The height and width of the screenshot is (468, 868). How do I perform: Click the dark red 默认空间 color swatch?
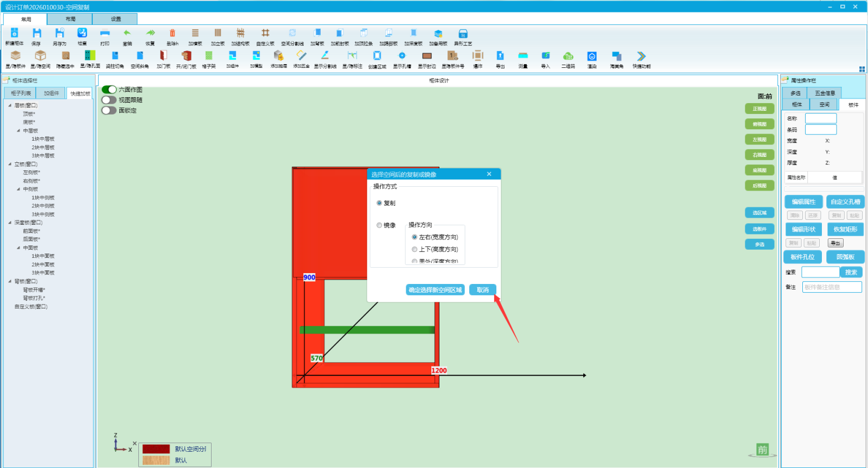156,449
